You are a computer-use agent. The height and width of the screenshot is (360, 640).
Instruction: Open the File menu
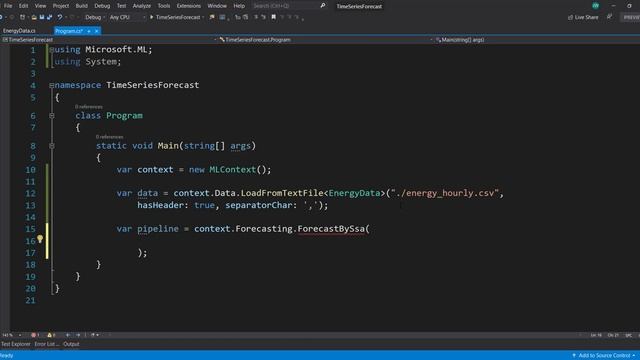8,6
